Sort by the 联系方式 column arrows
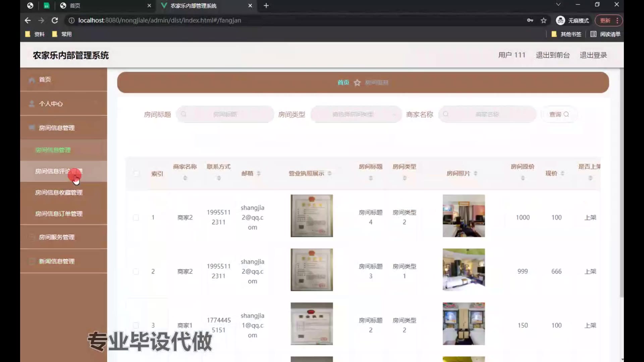Viewport: 644px width, 362px height. click(x=219, y=178)
